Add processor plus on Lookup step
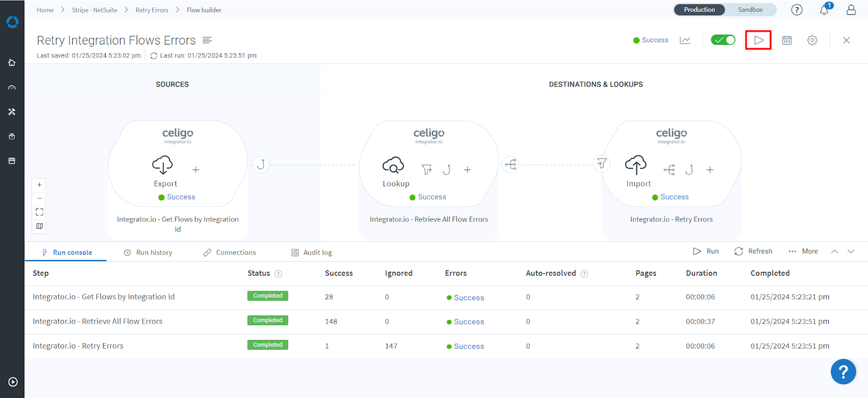 tap(467, 170)
